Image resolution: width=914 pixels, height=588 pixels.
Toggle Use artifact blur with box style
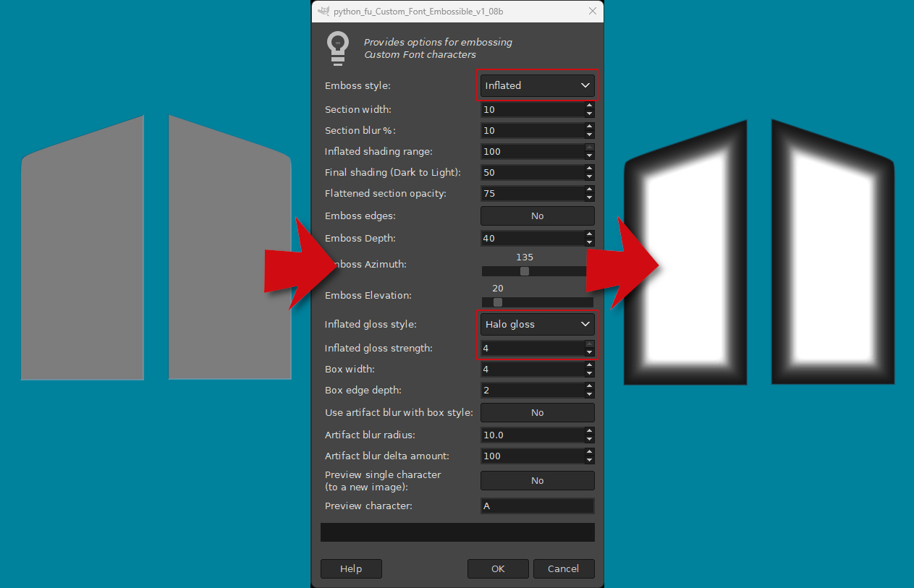(x=537, y=412)
